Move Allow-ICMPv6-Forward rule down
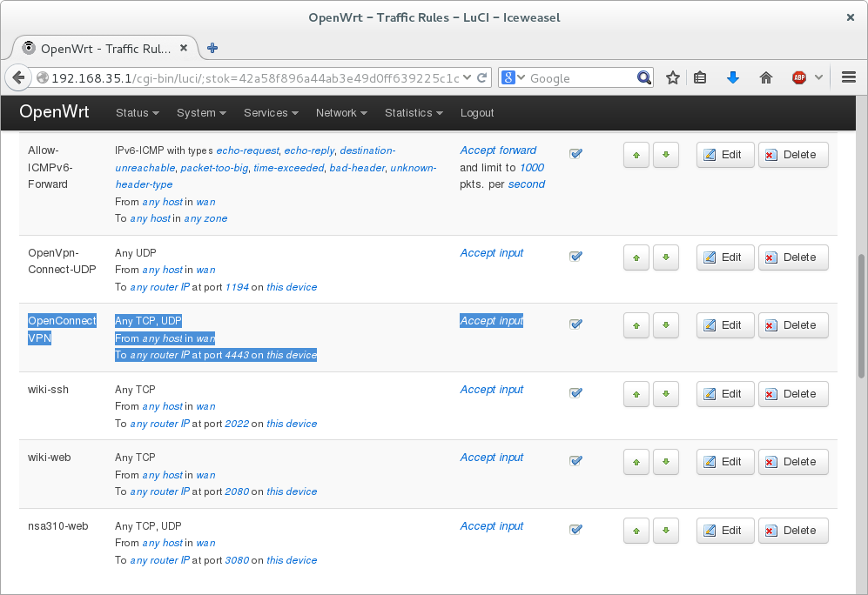 (666, 155)
